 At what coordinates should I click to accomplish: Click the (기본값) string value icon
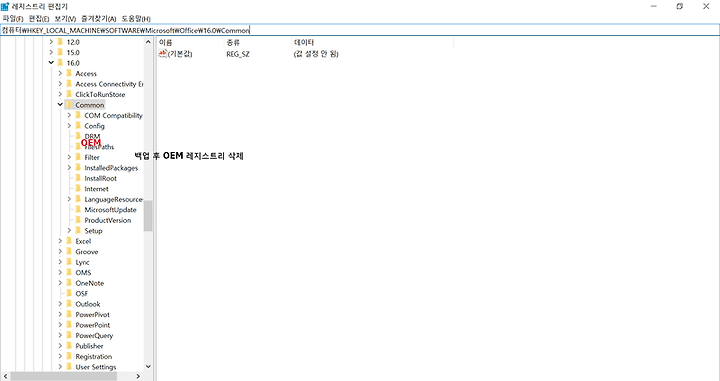pyautogui.click(x=163, y=54)
